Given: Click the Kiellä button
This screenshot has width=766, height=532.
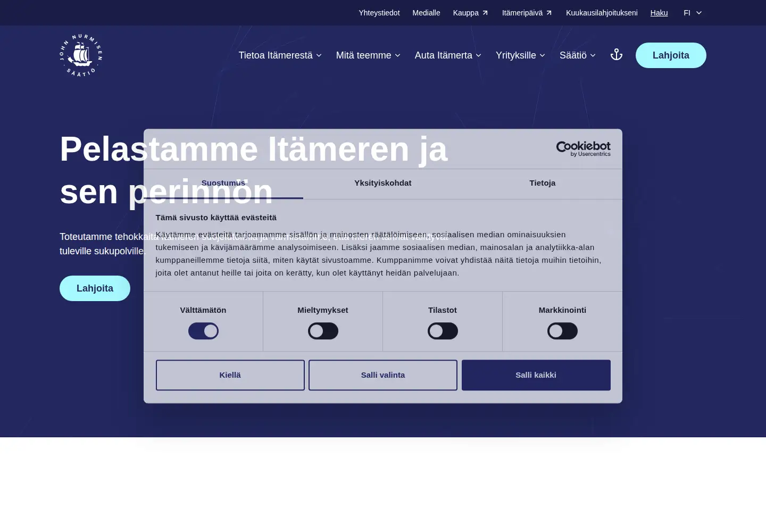Looking at the screenshot, I should [x=230, y=375].
